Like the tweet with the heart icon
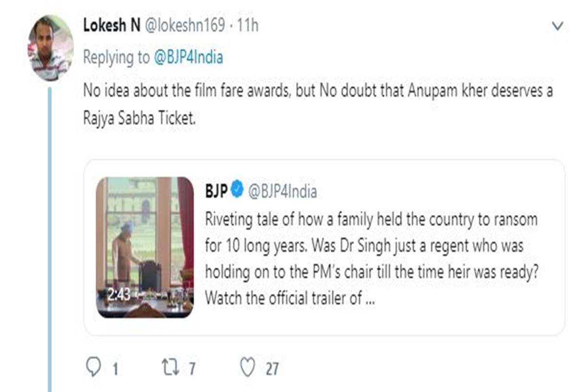 248,367
